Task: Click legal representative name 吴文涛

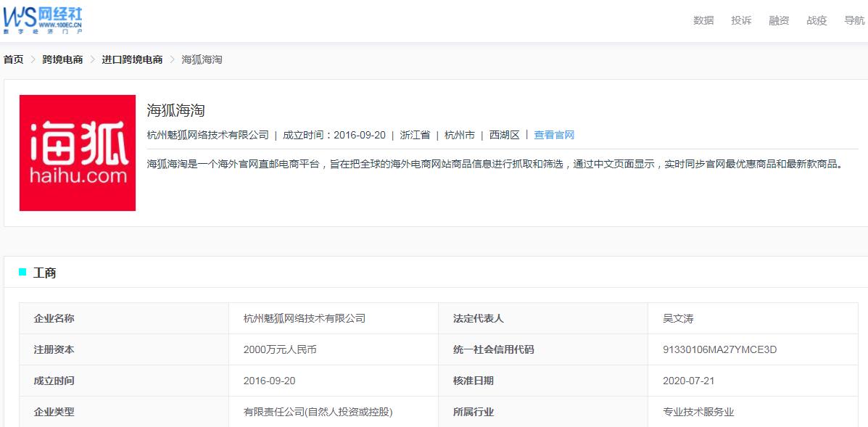Action: [x=678, y=318]
